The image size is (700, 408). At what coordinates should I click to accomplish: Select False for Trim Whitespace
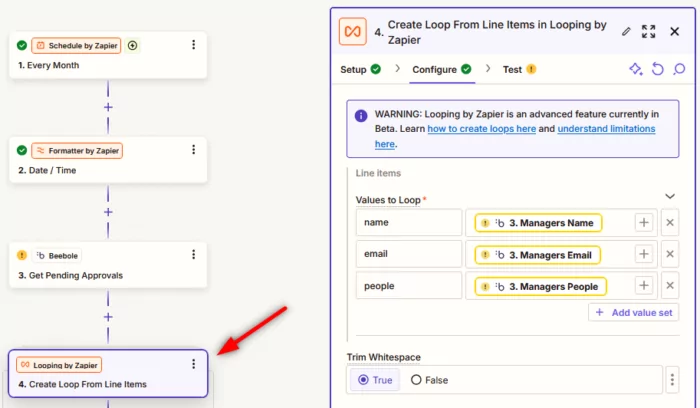(429, 380)
